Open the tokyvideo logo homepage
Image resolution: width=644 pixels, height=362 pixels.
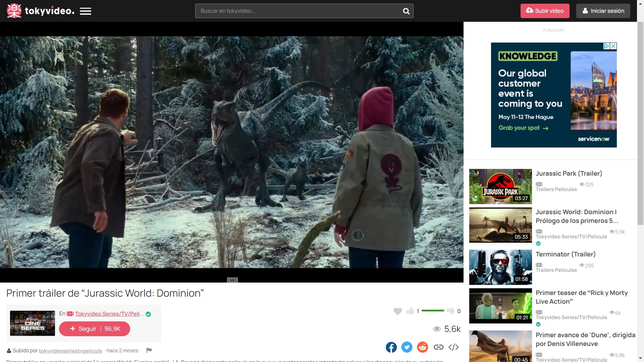(40, 11)
